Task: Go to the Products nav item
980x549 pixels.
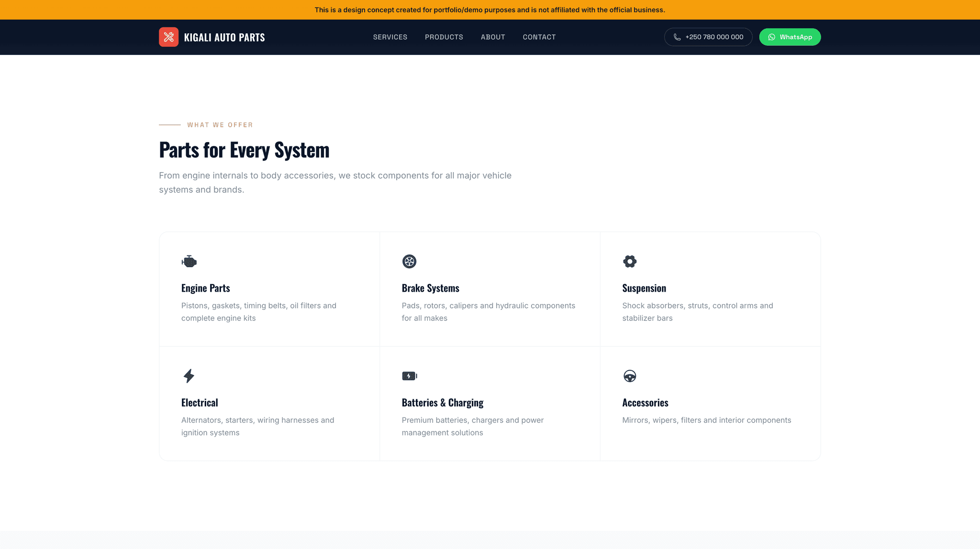Action: click(x=444, y=37)
